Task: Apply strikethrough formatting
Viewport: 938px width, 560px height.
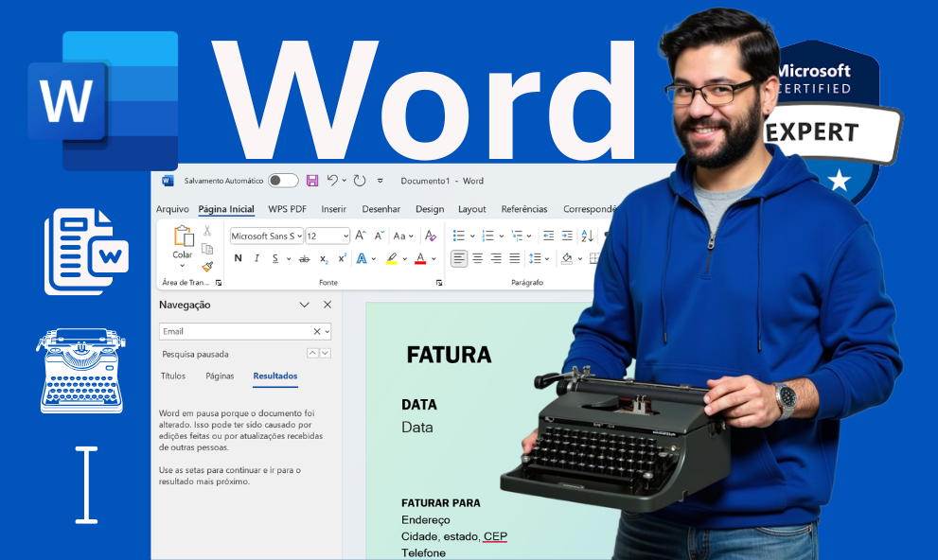Action: [305, 259]
